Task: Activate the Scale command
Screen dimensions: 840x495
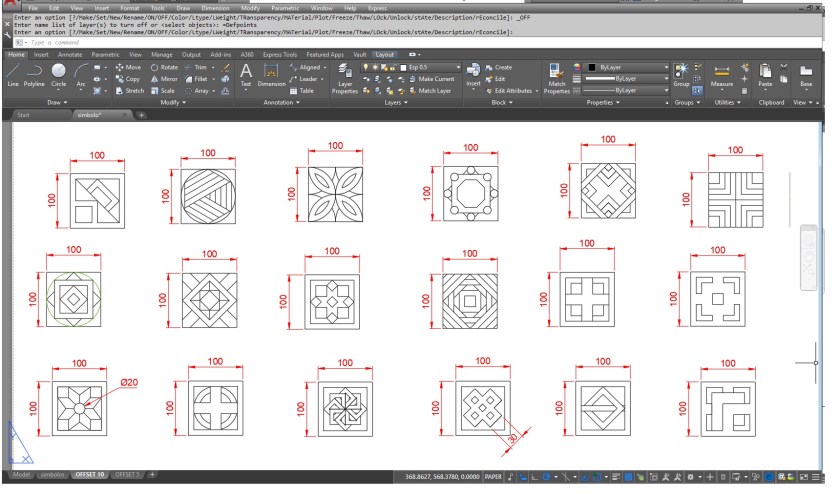Action: [163, 91]
